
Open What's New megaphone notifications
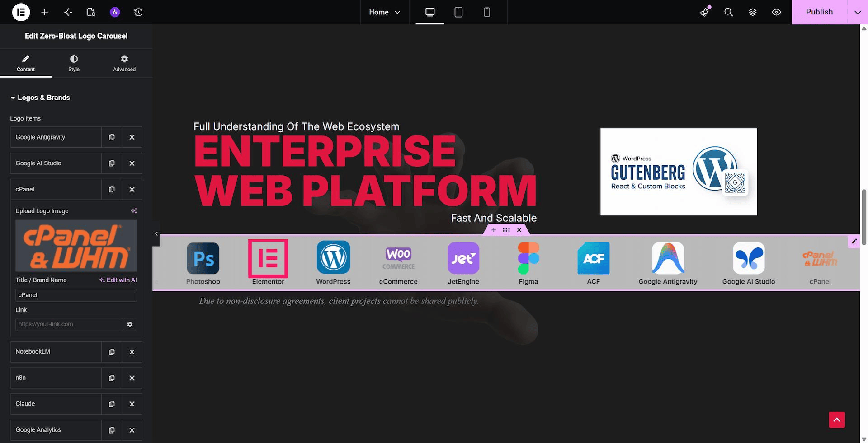(705, 12)
